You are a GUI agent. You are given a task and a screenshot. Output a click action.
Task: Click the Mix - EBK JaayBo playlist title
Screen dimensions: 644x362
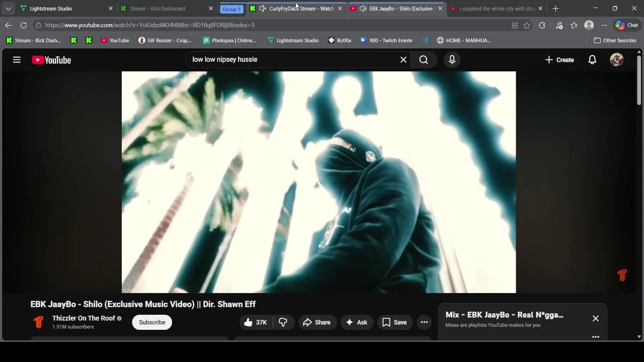pyautogui.click(x=505, y=315)
